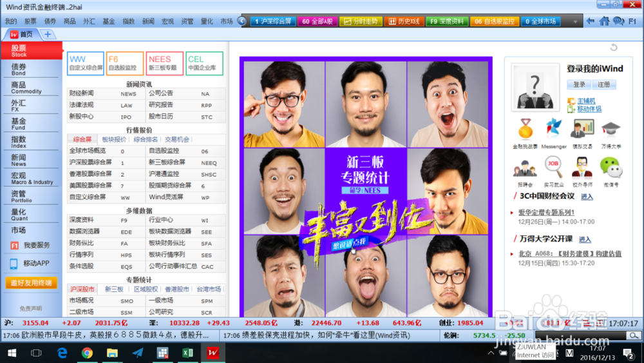644x363 pixels.
Task: Open the F1 我要服务 sidebar item
Action: tap(31, 245)
